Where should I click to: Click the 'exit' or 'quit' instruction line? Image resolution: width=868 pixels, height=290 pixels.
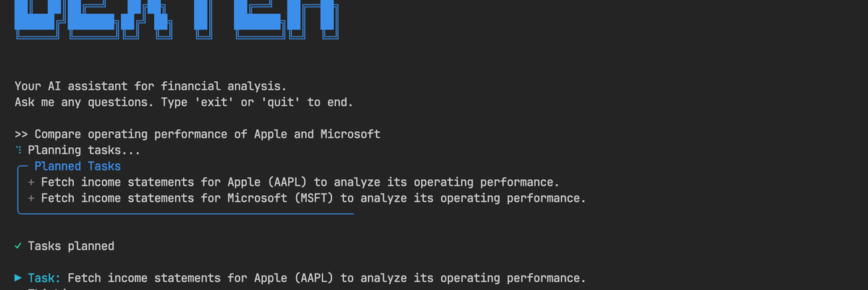click(184, 102)
